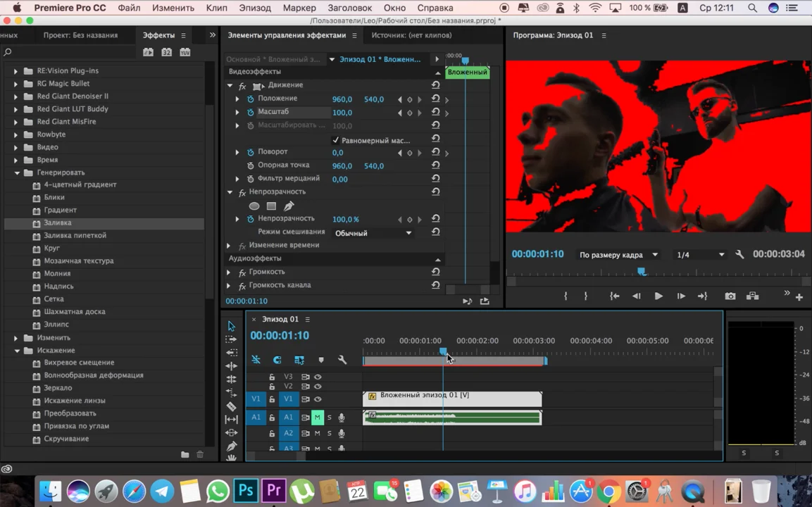
Task: Expand the Изменение времени effect
Action: [228, 245]
